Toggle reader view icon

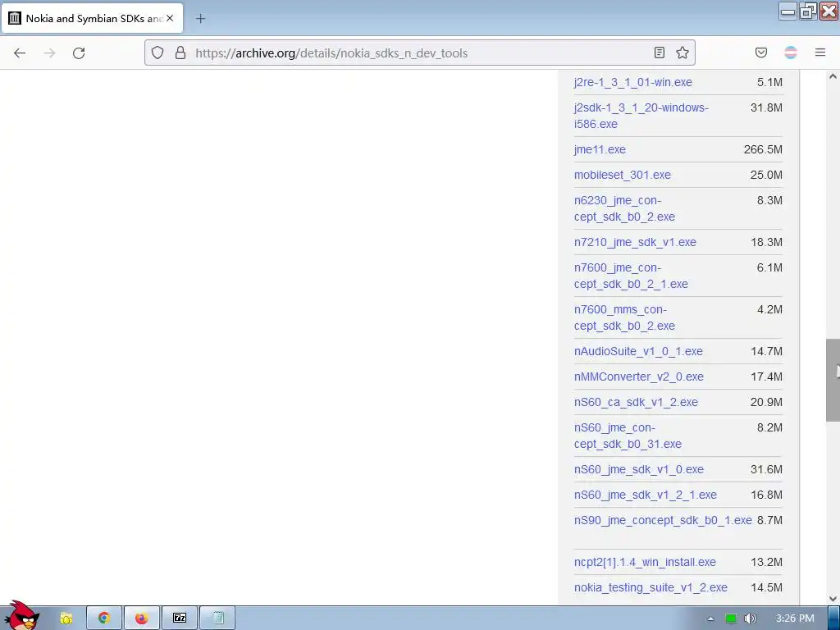coord(660,52)
